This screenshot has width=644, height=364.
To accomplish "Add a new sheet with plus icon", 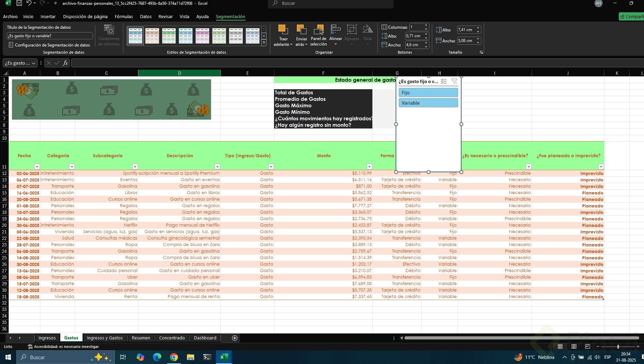I will [235, 338].
